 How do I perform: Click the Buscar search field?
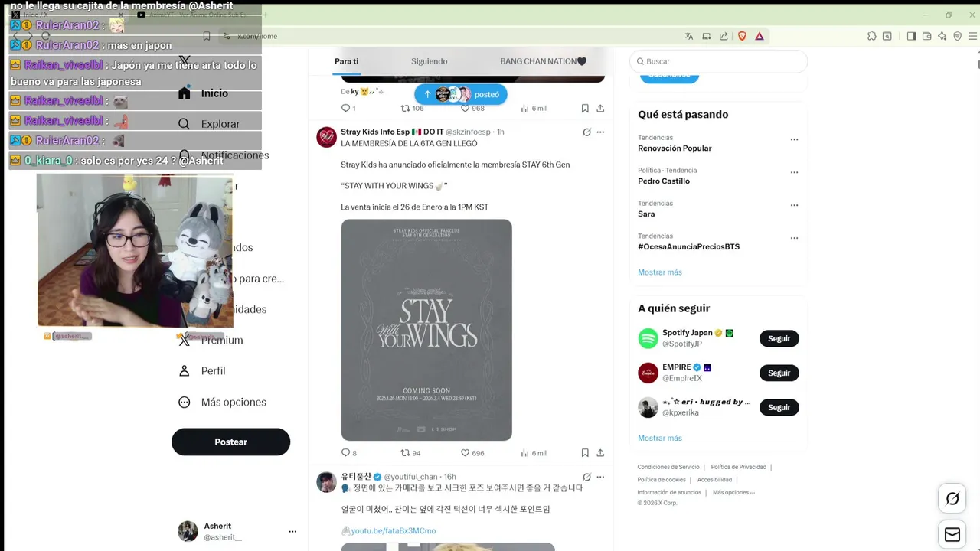tap(718, 61)
